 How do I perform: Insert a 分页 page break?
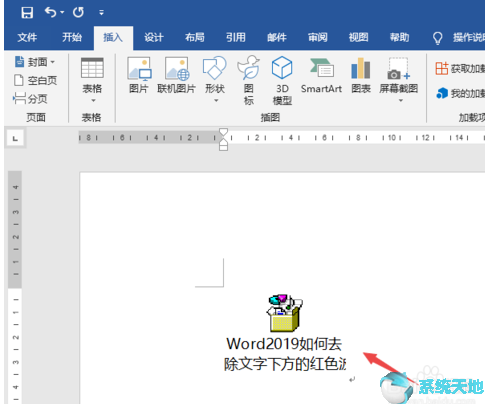click(x=30, y=99)
